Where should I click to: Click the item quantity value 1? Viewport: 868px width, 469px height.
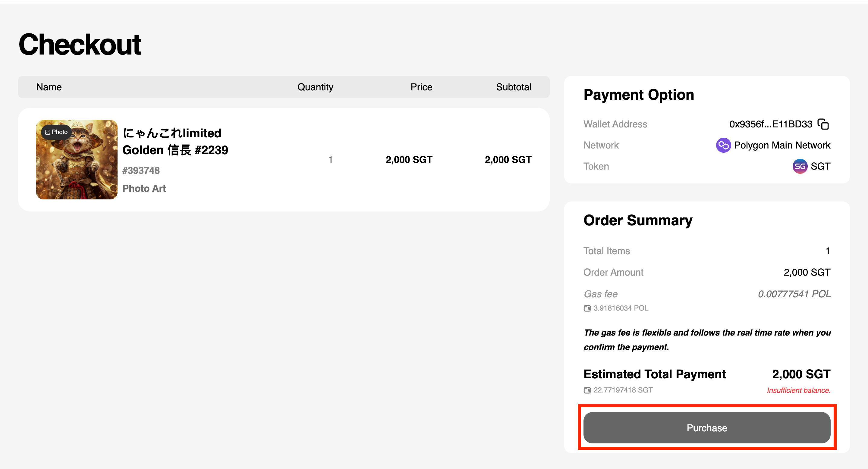[x=331, y=160]
